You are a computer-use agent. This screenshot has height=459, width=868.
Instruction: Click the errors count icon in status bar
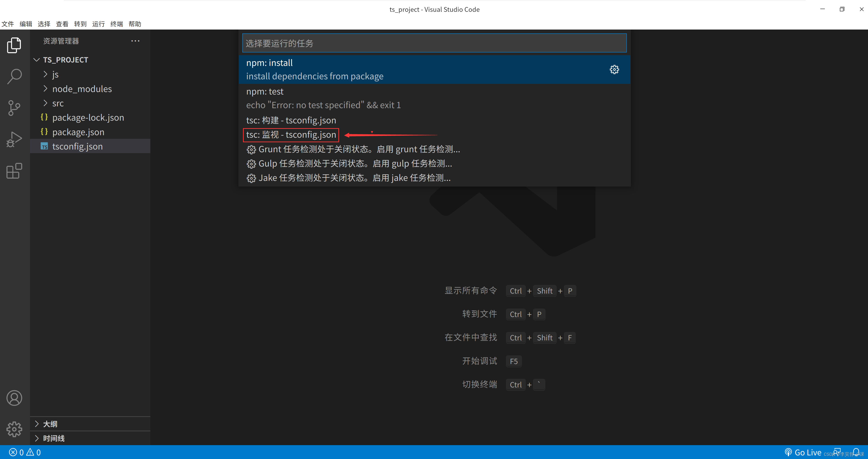pyautogui.click(x=13, y=452)
